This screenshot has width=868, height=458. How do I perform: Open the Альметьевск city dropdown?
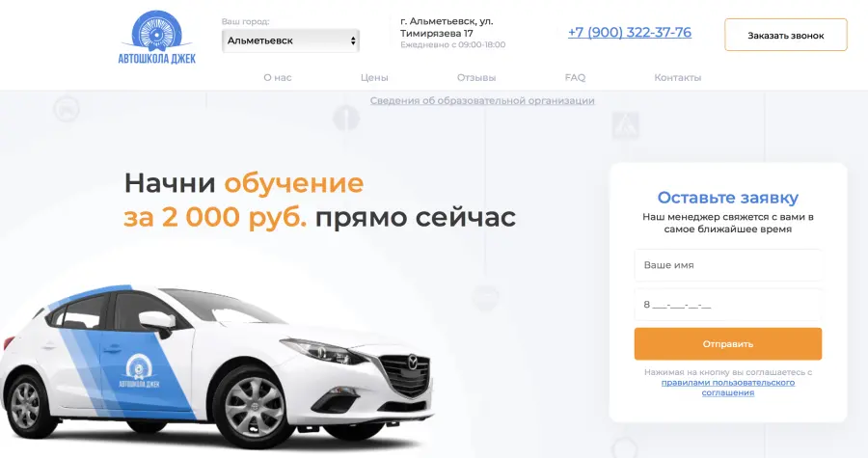pos(290,40)
